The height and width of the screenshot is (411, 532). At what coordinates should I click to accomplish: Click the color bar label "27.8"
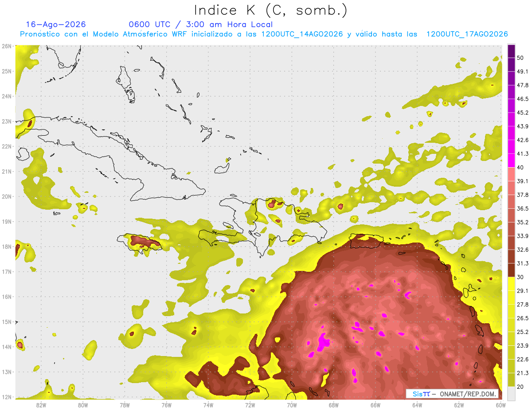523,304
